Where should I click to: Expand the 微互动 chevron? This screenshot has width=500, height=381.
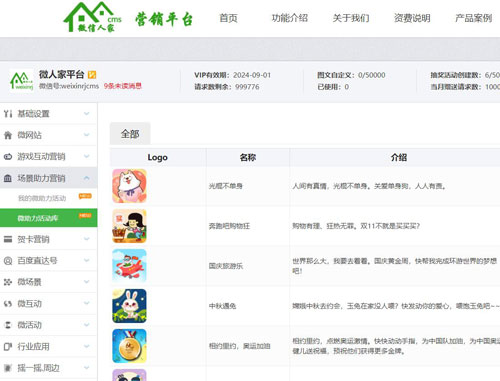87,303
